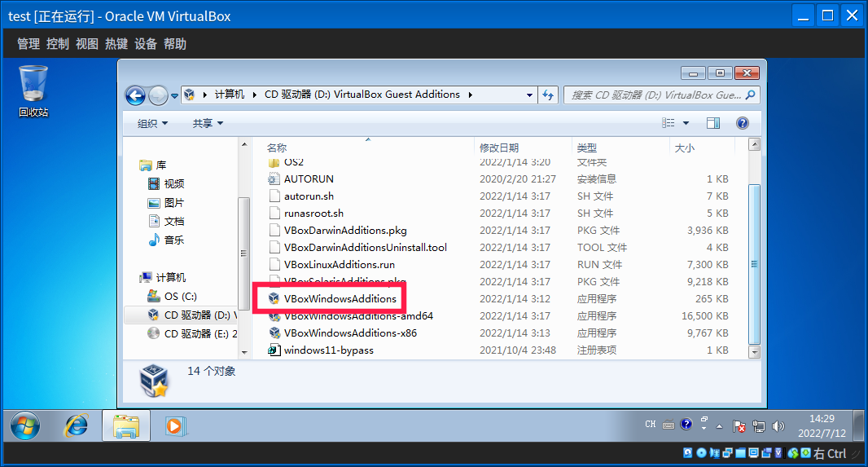Toggle the preview pane icon
Viewport: 868px width, 467px height.
click(x=713, y=123)
